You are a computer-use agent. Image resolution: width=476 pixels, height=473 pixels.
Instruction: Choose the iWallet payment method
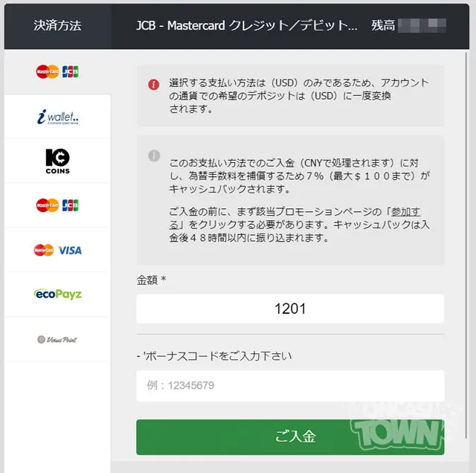[x=57, y=117]
